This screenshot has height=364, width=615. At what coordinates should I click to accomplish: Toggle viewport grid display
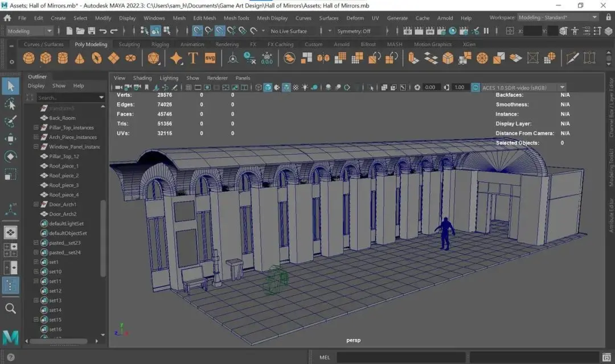pos(188,88)
